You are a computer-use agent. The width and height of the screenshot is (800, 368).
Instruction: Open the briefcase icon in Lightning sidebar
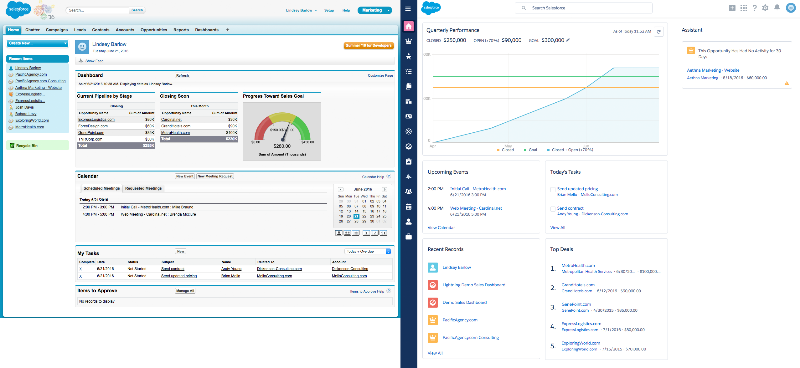pos(408,236)
